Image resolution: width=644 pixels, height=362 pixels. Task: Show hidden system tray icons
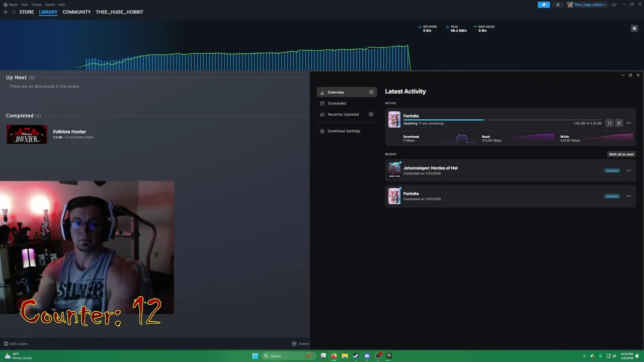[584, 356]
